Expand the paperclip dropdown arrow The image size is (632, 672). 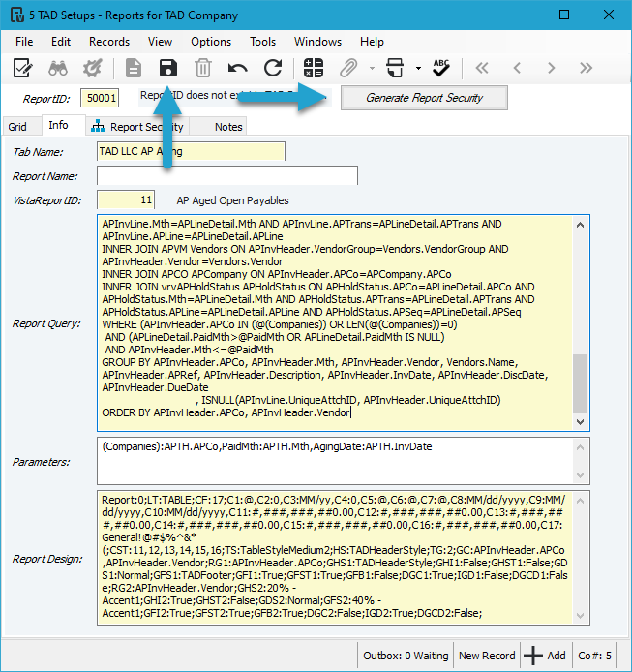pos(372,68)
